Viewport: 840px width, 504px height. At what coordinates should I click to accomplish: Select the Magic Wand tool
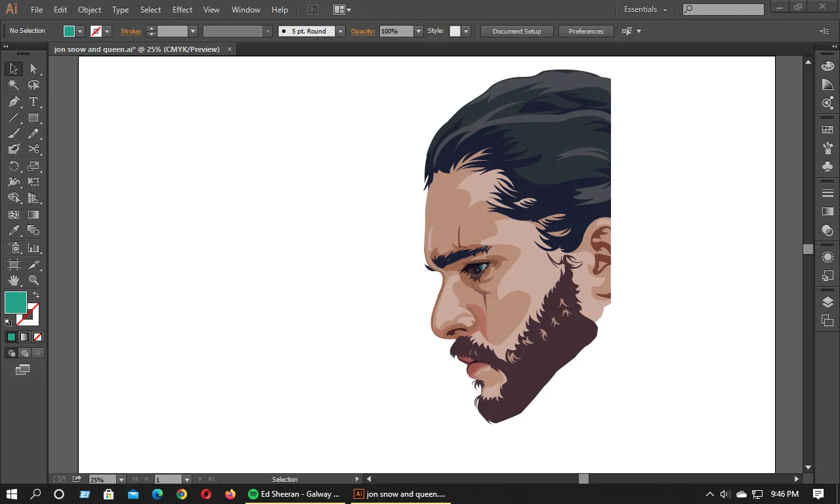click(13, 85)
